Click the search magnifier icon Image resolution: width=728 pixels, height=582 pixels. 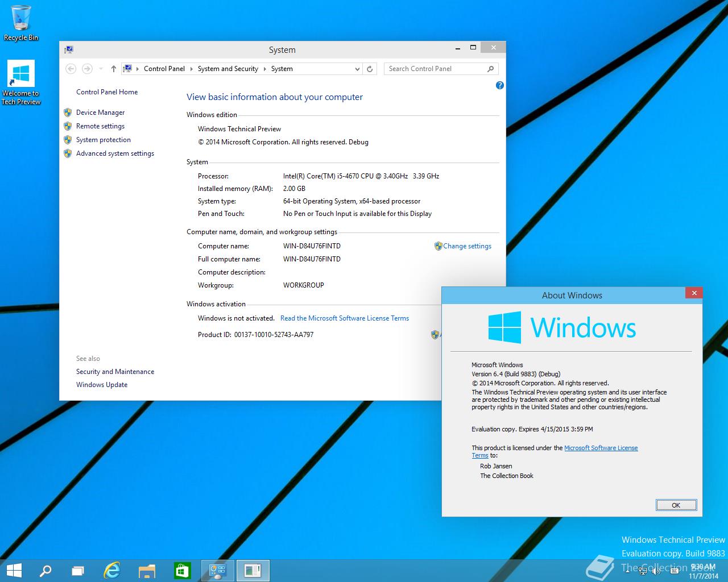tap(490, 69)
